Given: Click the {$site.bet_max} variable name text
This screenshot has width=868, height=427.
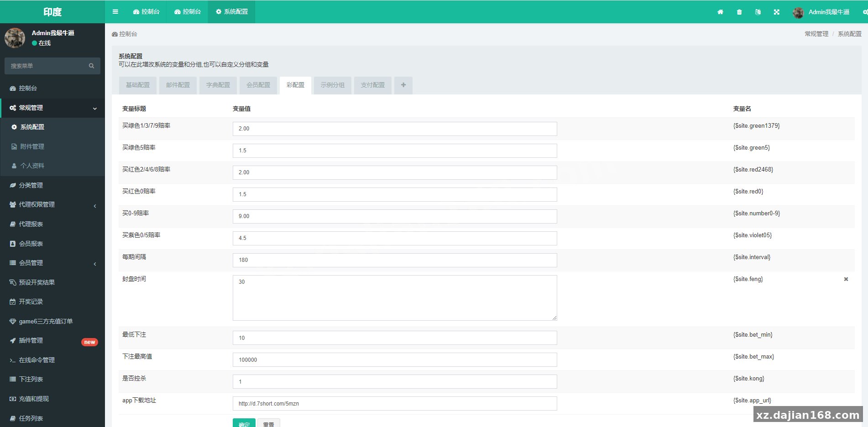Looking at the screenshot, I should click(753, 357).
